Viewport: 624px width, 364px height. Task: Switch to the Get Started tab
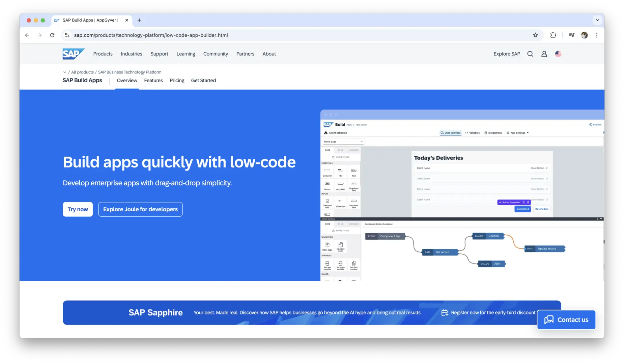pyautogui.click(x=203, y=81)
